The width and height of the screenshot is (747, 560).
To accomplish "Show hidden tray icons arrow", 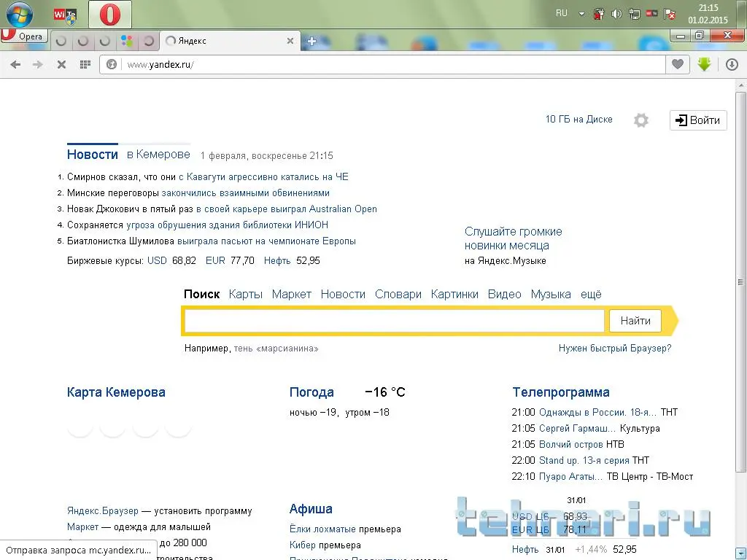I will click(581, 14).
